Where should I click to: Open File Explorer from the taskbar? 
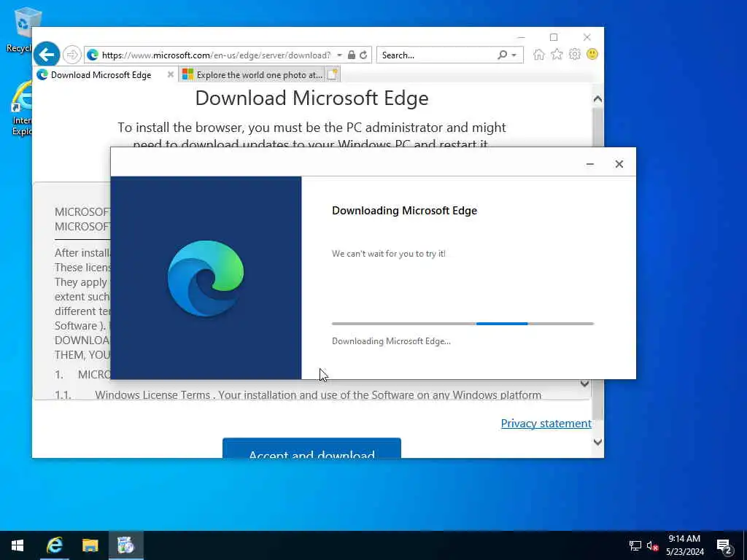click(x=90, y=545)
